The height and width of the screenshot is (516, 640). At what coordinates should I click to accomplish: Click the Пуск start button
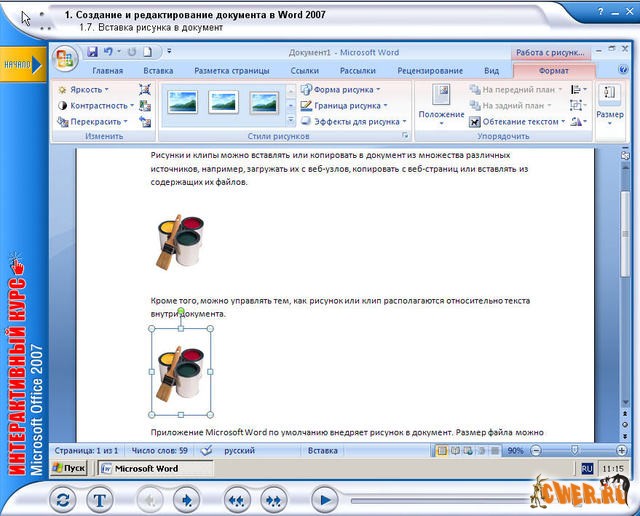point(69,467)
